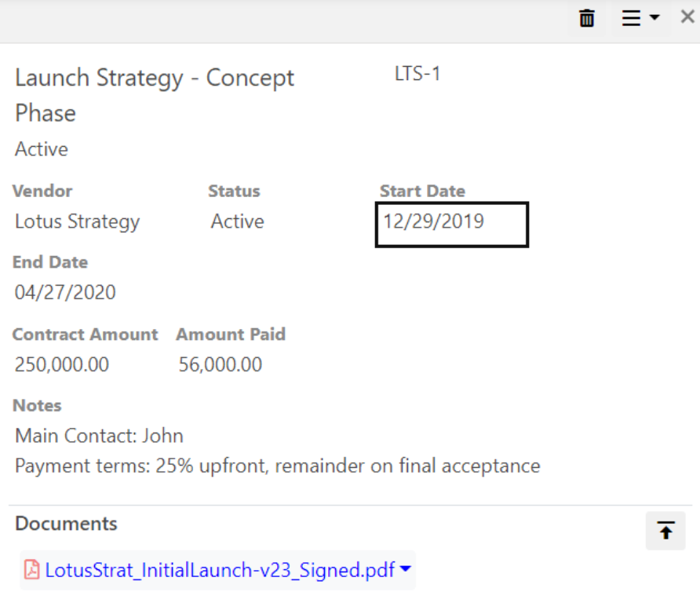This screenshot has width=700, height=592.
Task: Open the hamburger menu dropdown
Action: click(640, 18)
